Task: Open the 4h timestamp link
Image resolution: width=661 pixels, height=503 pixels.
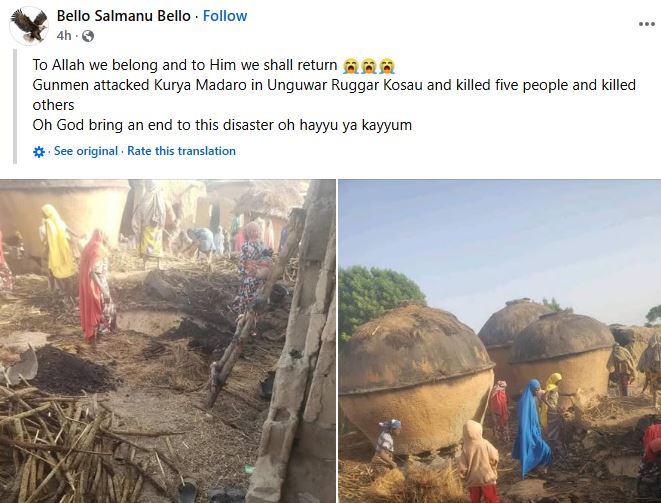Action: pyautogui.click(x=65, y=37)
